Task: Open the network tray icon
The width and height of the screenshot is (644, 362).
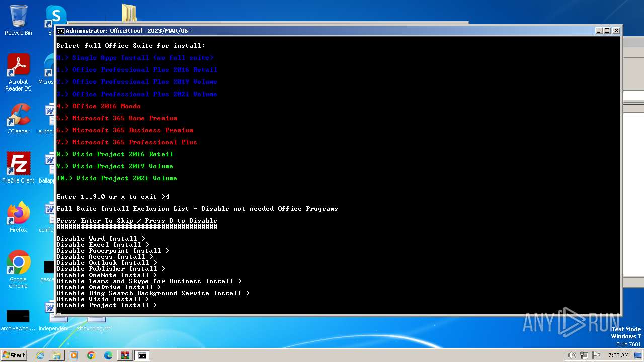Action: 584,355
